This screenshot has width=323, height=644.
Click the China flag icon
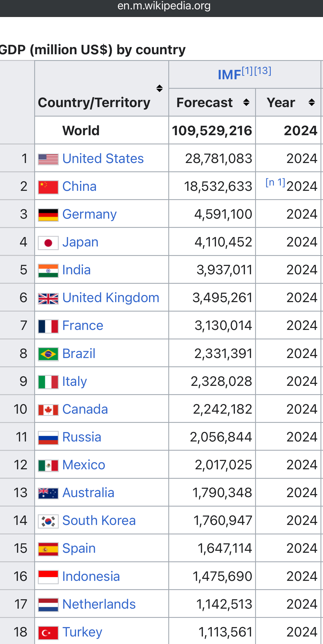pos(48,187)
